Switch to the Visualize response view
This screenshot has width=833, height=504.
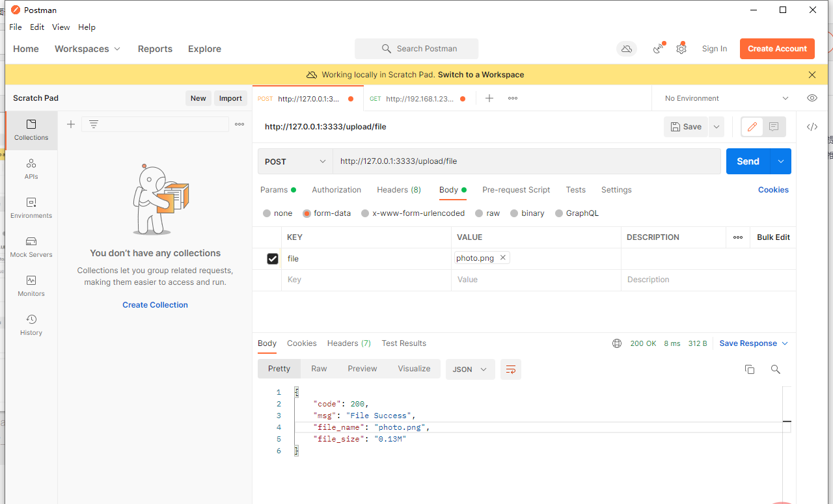click(x=414, y=369)
